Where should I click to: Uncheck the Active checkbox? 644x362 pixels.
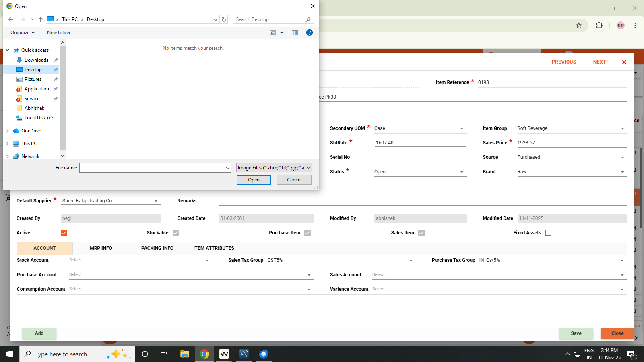click(x=64, y=233)
